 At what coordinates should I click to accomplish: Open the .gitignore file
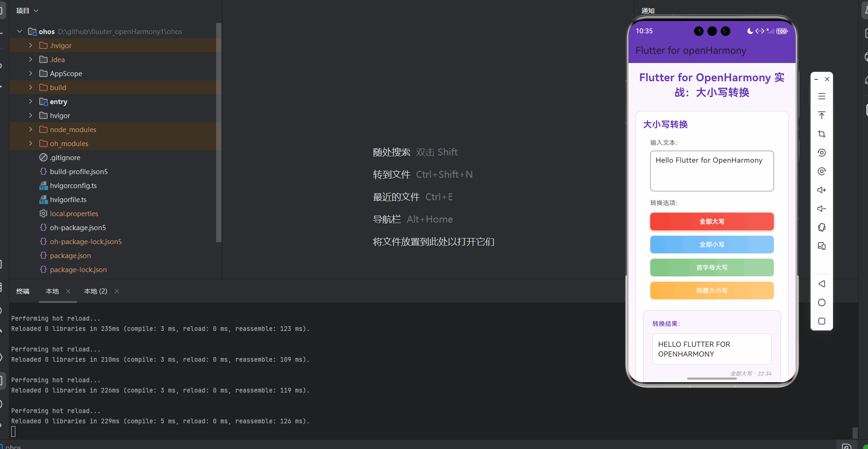click(x=65, y=158)
